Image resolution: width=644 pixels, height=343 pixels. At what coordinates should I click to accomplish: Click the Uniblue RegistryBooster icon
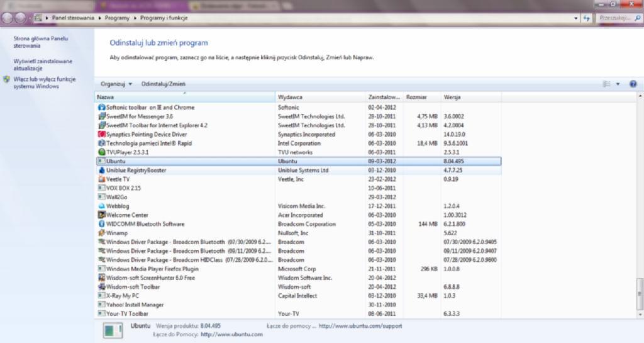101,170
